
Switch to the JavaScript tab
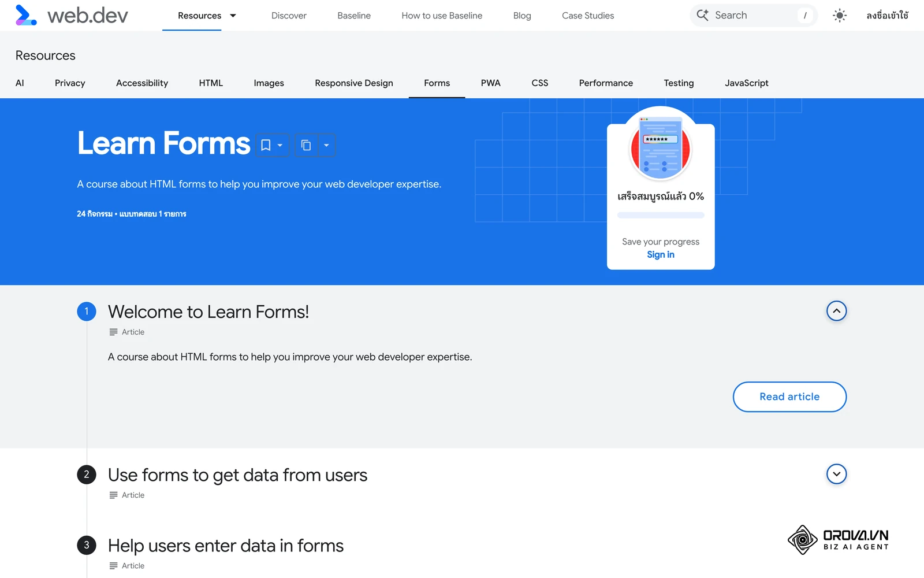746,83
